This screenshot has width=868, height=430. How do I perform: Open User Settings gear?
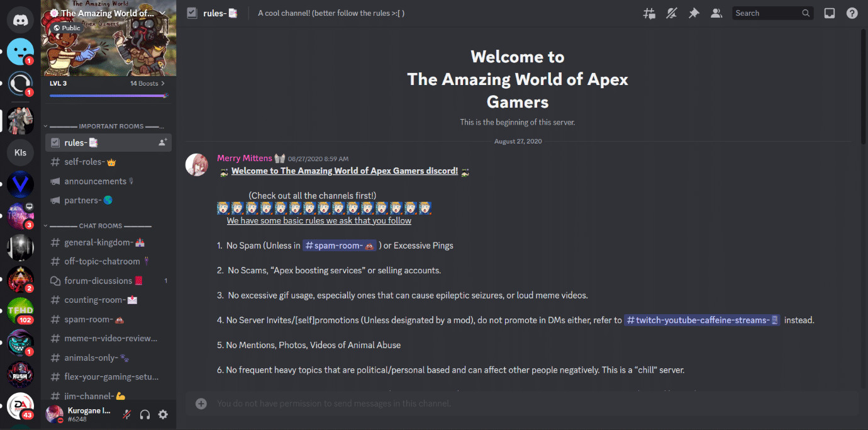point(162,414)
